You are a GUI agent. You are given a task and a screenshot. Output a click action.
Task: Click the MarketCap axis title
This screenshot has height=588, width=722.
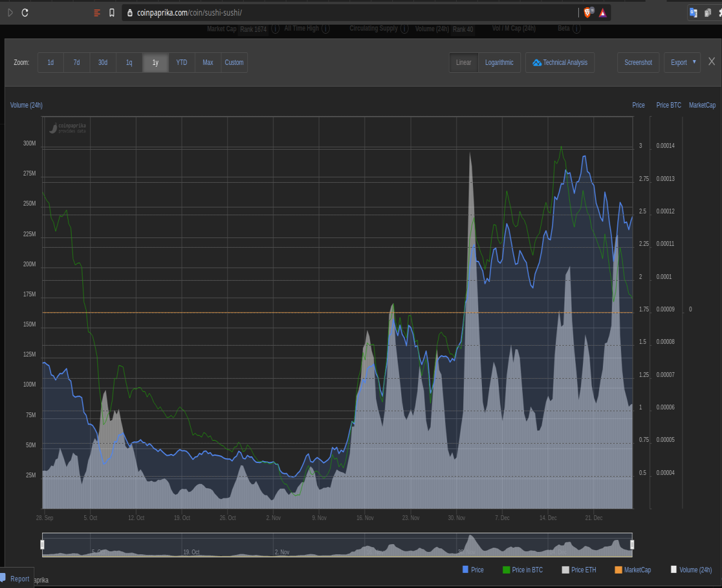point(702,105)
